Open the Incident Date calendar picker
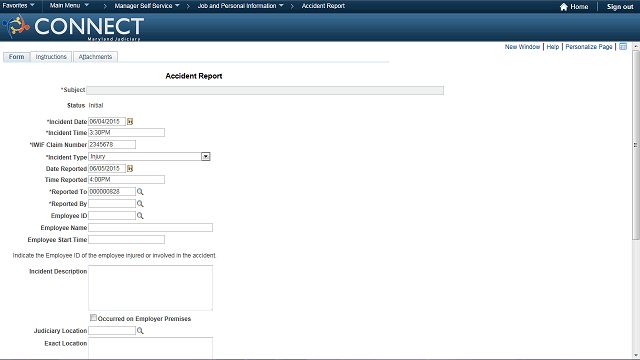 pyautogui.click(x=130, y=122)
